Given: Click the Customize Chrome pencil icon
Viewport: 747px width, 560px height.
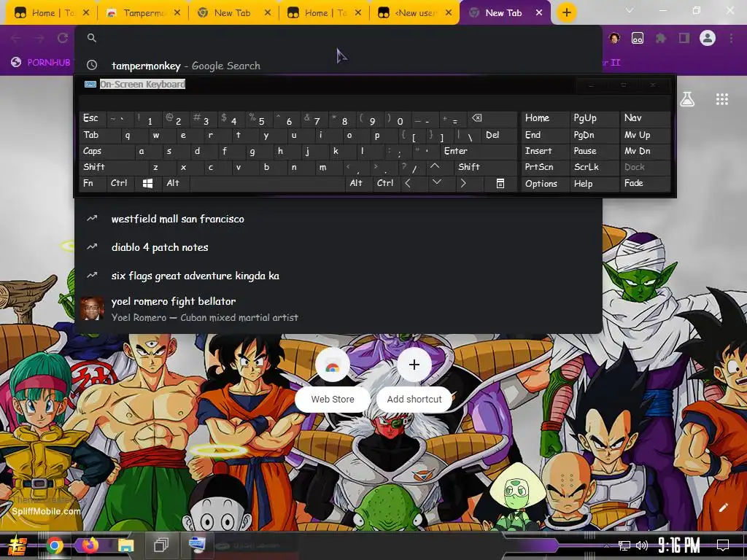Looking at the screenshot, I should click(723, 507).
